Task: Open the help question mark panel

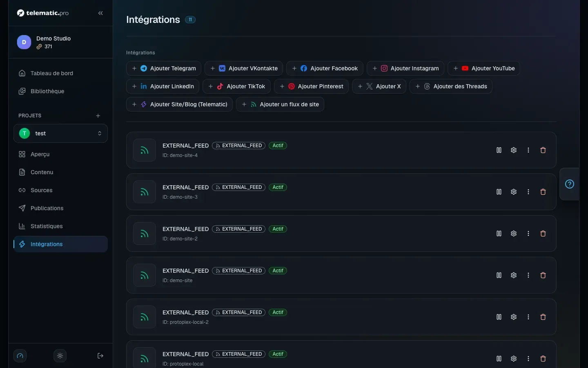Action: (570, 184)
